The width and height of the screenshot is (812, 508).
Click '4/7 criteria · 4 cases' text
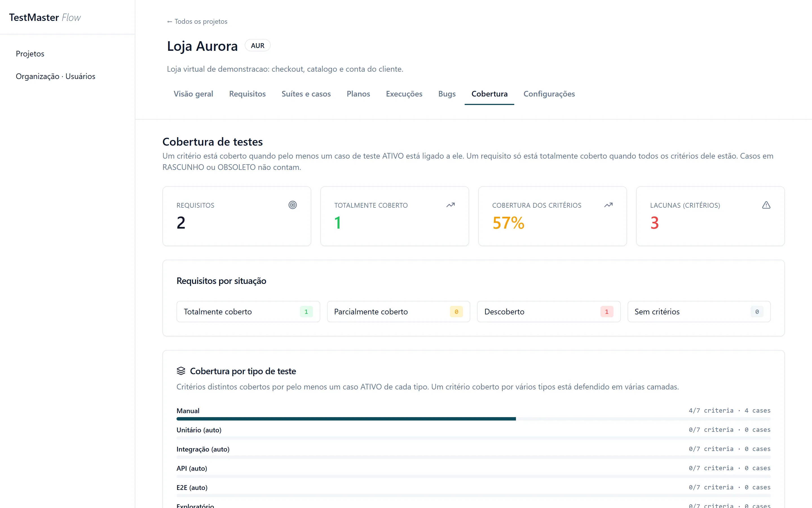(729, 411)
